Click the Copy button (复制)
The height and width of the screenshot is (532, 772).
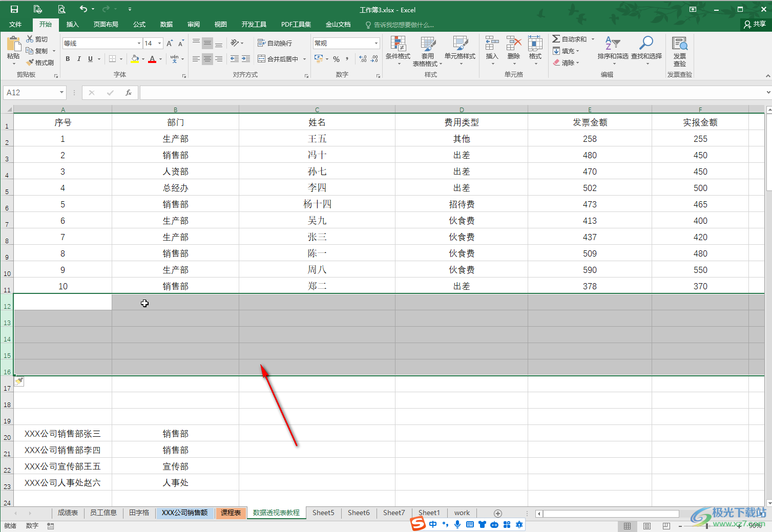click(x=37, y=51)
